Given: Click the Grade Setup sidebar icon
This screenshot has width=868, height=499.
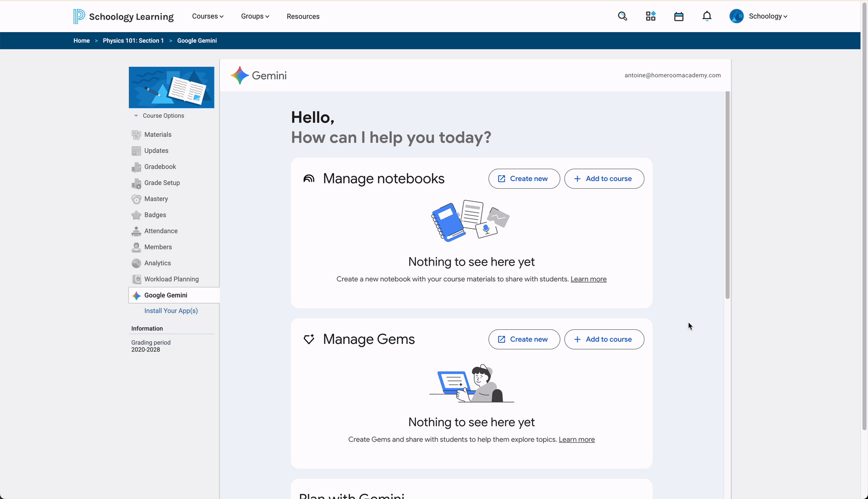Looking at the screenshot, I should (136, 183).
